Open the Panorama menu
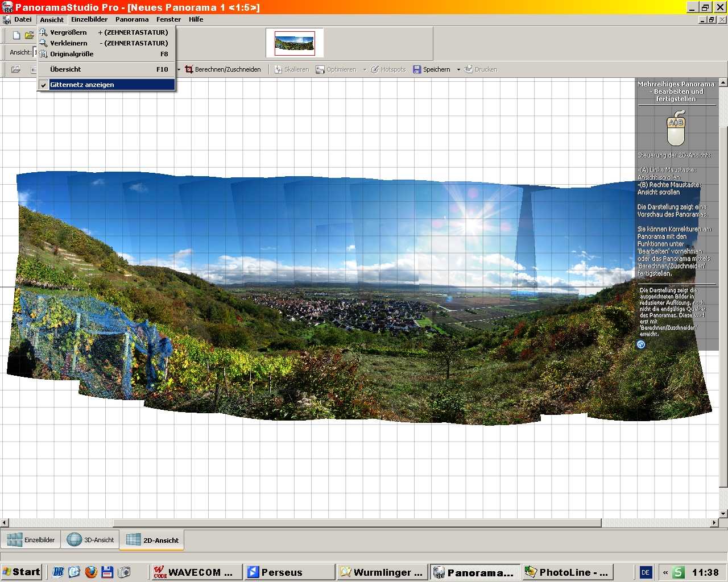The image size is (728, 582). [132, 19]
